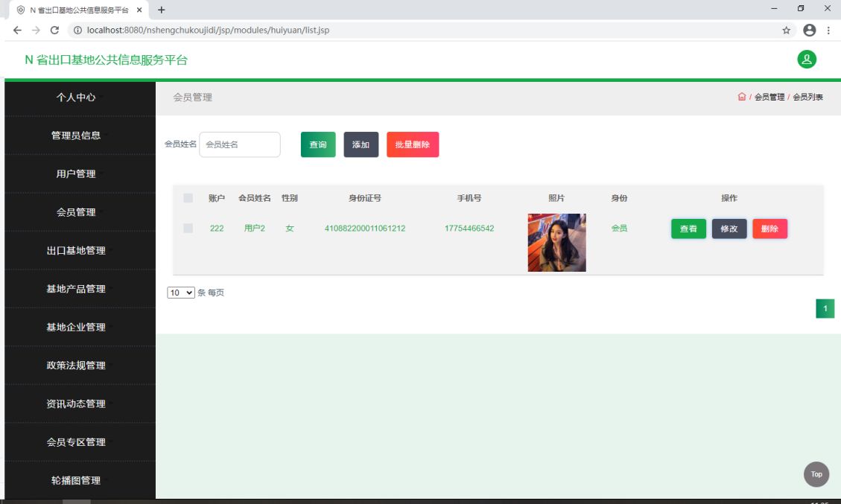
Task: Open a new browser tab
Action: tap(162, 10)
